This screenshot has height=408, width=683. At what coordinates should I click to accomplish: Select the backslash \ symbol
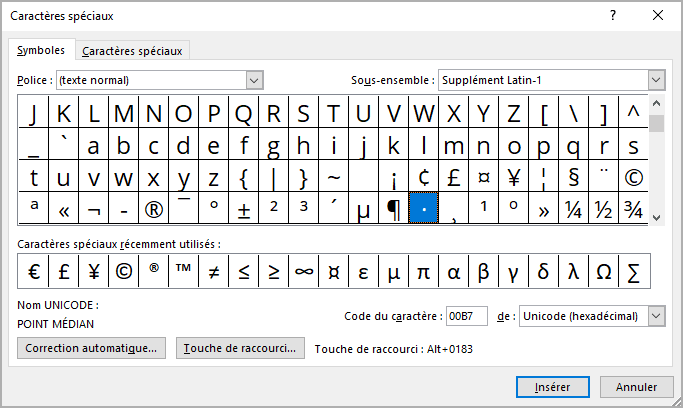(574, 112)
